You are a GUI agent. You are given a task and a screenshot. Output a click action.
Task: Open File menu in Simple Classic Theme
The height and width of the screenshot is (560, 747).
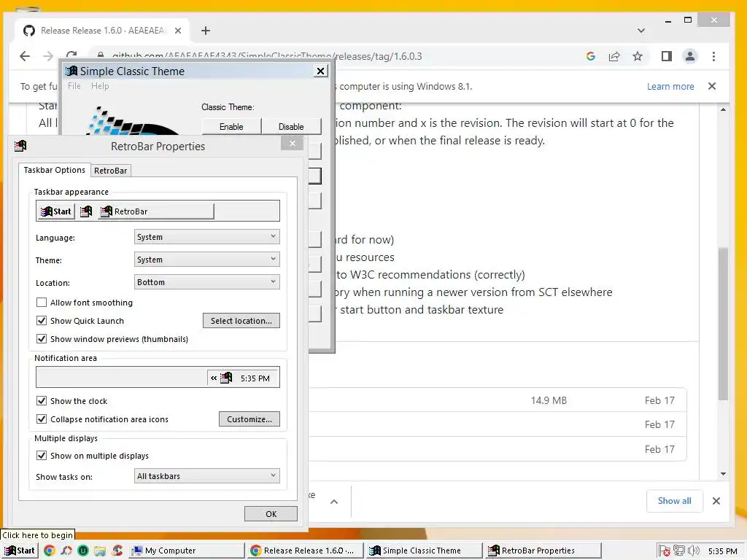(74, 86)
